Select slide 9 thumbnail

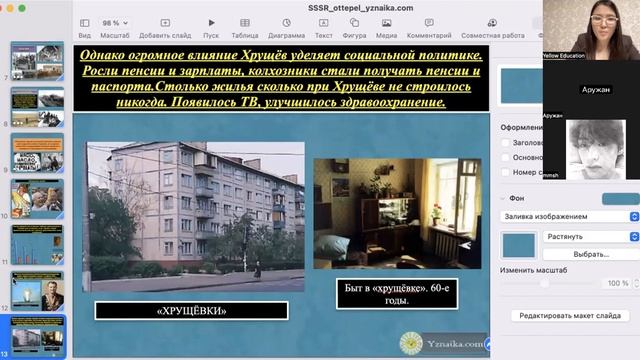coord(37,153)
